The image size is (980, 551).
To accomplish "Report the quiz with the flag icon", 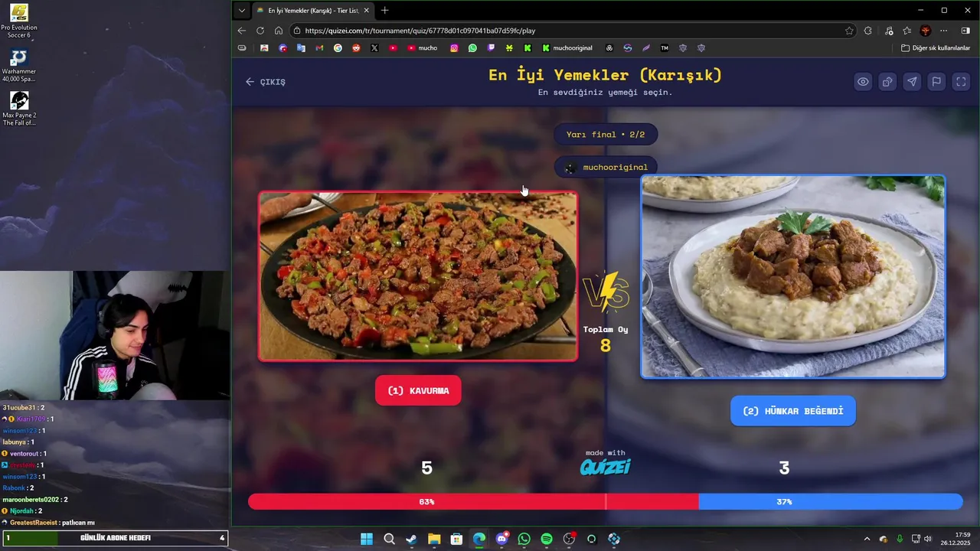I will point(936,82).
